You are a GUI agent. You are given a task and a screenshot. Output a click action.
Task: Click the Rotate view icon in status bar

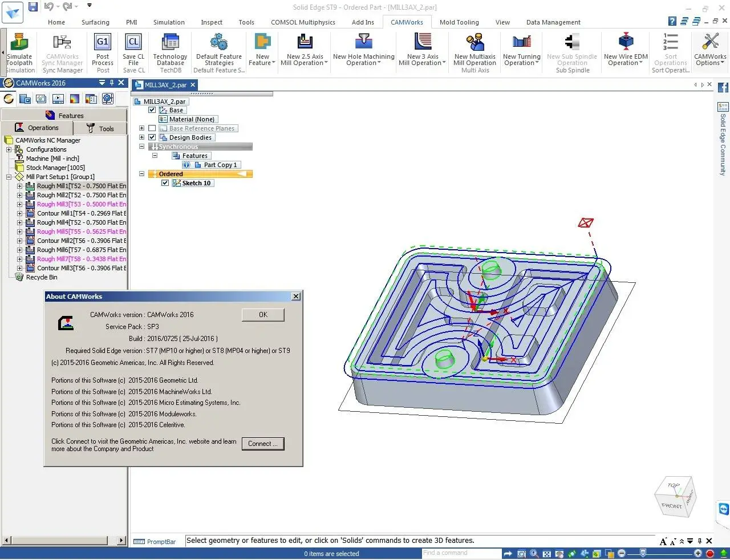572,553
